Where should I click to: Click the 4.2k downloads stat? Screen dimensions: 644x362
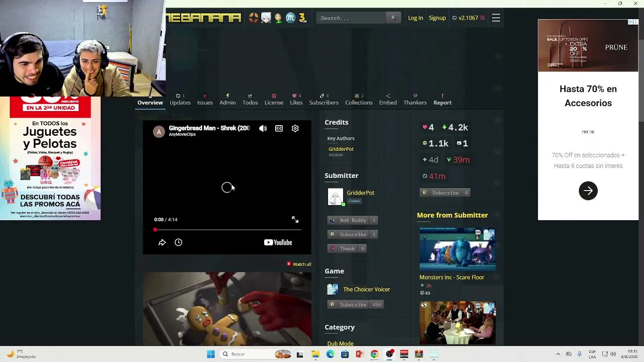(455, 128)
